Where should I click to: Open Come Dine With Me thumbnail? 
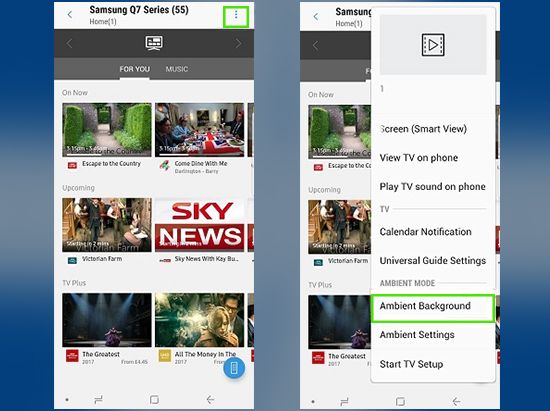[200, 130]
